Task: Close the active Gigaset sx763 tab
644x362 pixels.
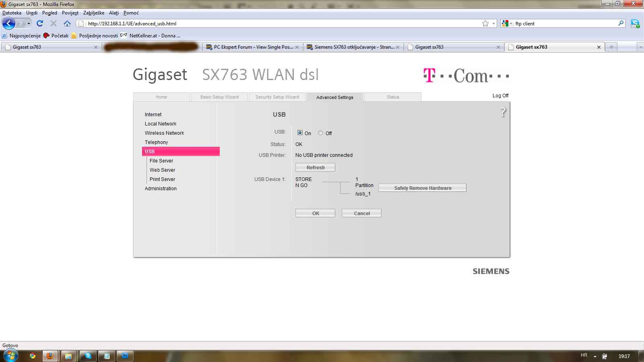Action: tap(599, 47)
